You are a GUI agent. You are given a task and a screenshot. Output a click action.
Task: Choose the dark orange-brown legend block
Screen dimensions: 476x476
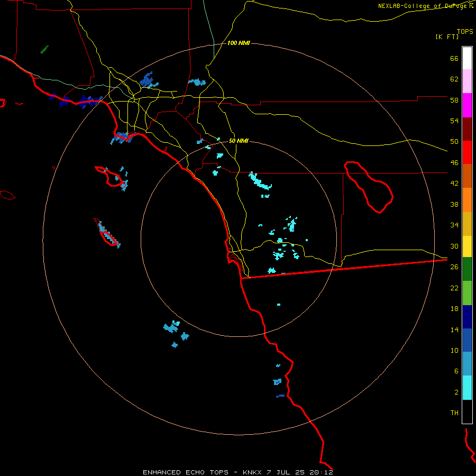467,176
